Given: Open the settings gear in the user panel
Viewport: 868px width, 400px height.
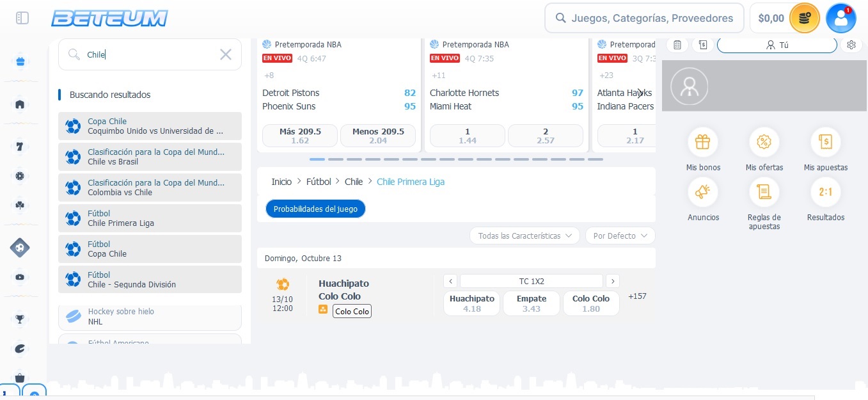Looking at the screenshot, I should point(851,45).
